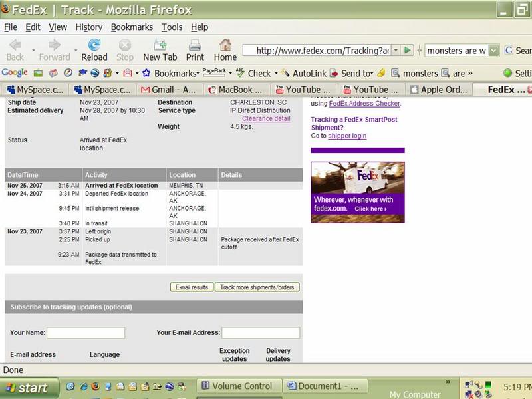Open a New Tab with toolbar icon
Image resolution: width=532 pixels, height=399 pixels.
(160, 49)
